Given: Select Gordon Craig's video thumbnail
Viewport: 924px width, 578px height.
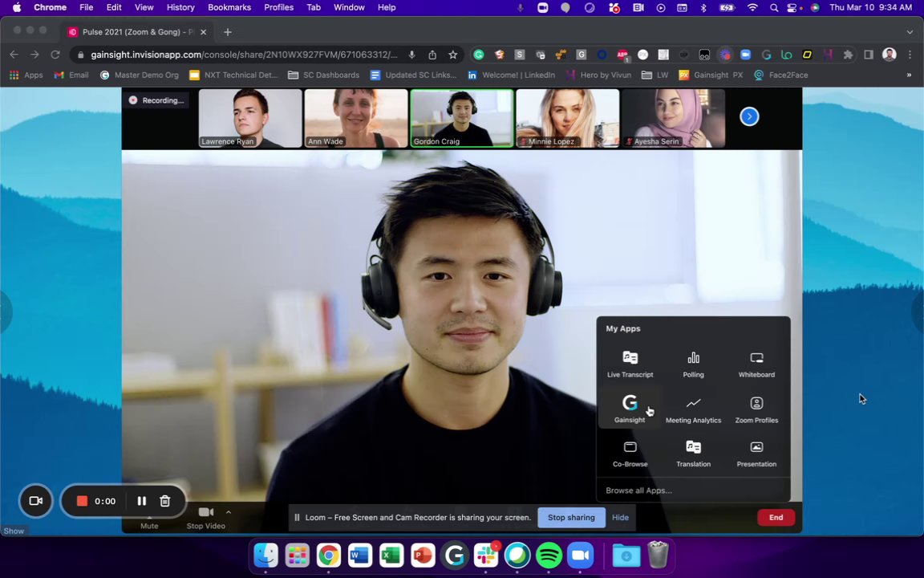Looking at the screenshot, I should coord(462,118).
